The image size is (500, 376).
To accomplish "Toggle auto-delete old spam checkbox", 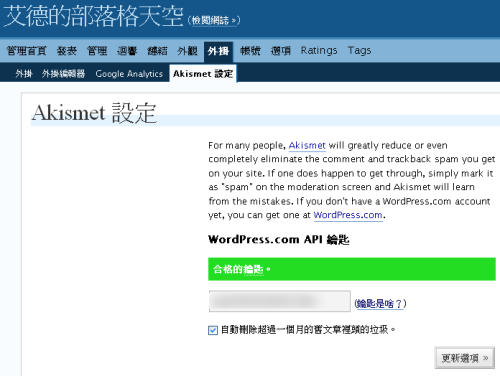I will tap(213, 330).
